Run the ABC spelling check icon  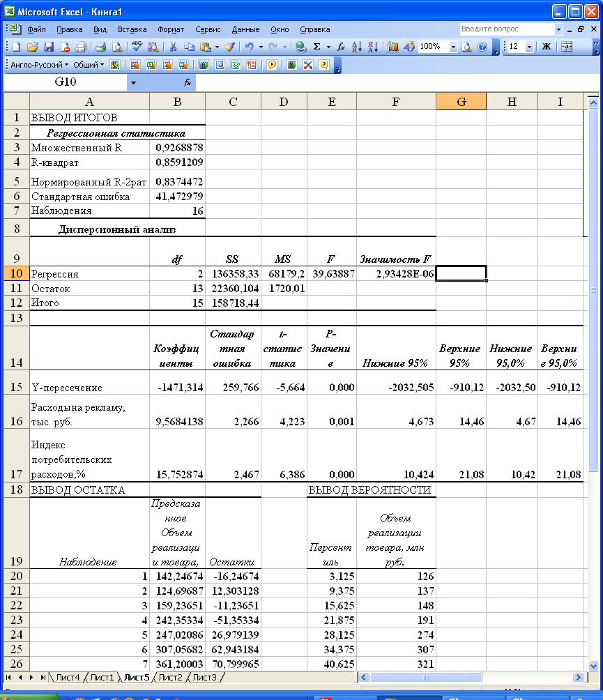(x=137, y=47)
